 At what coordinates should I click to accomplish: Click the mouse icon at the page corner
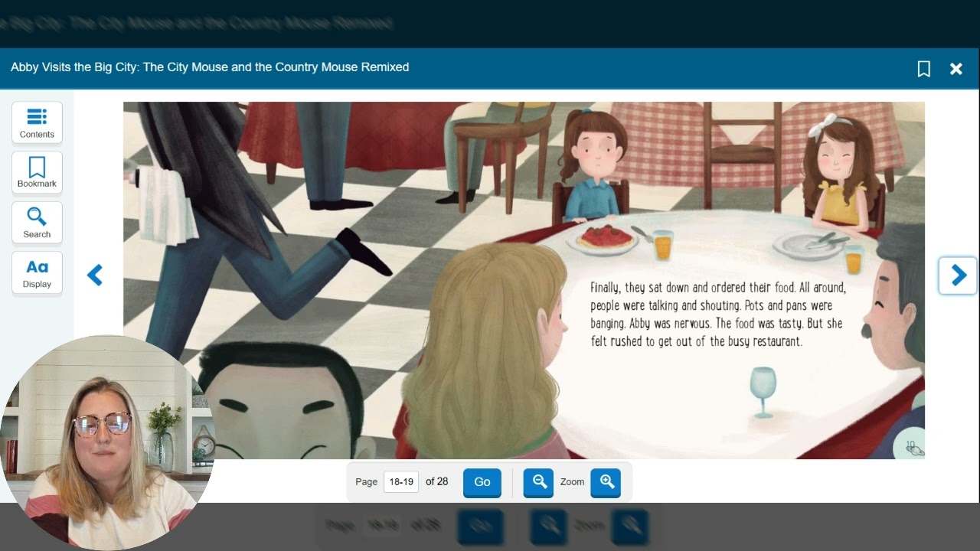[914, 448]
